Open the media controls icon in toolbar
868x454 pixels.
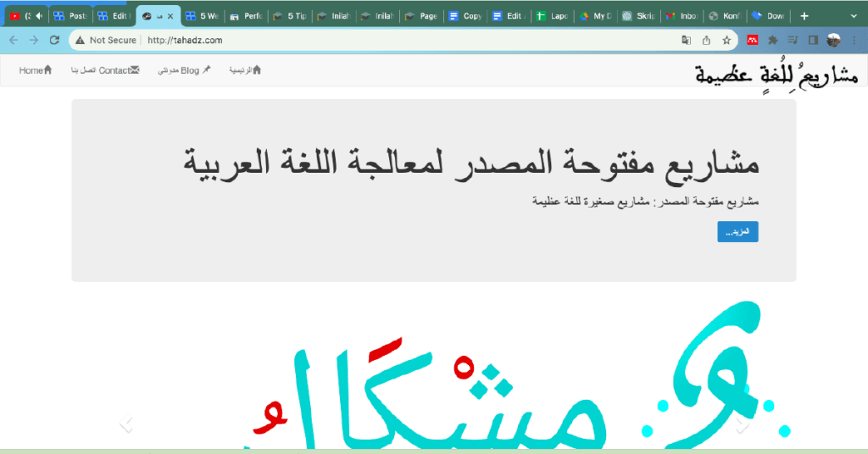click(x=793, y=40)
